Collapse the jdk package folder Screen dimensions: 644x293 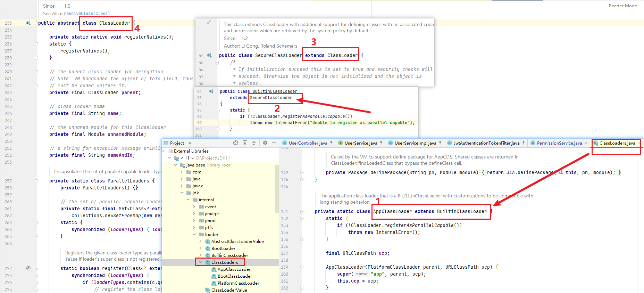pos(182,193)
